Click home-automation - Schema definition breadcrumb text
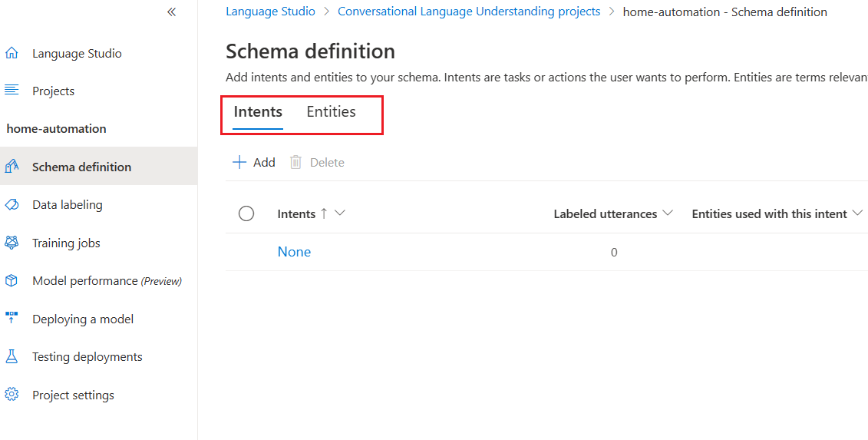The height and width of the screenshot is (440, 868). point(725,12)
